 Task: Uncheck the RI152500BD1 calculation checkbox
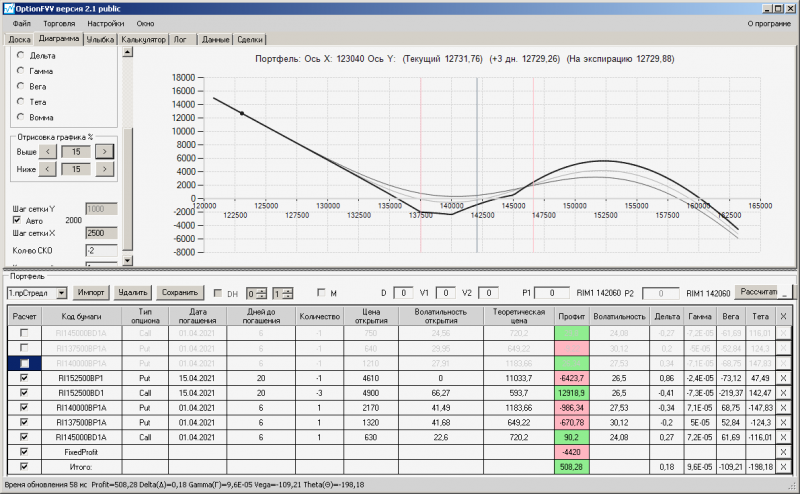click(x=23, y=393)
